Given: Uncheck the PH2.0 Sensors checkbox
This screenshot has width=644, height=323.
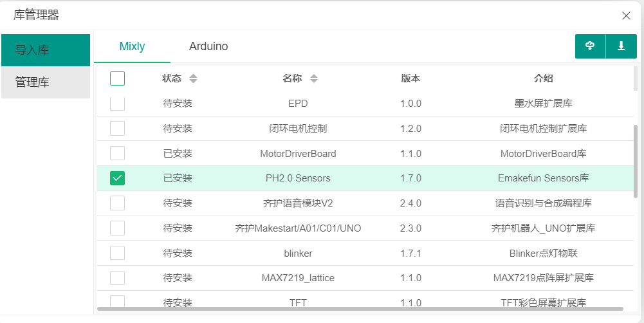Looking at the screenshot, I should (x=118, y=178).
